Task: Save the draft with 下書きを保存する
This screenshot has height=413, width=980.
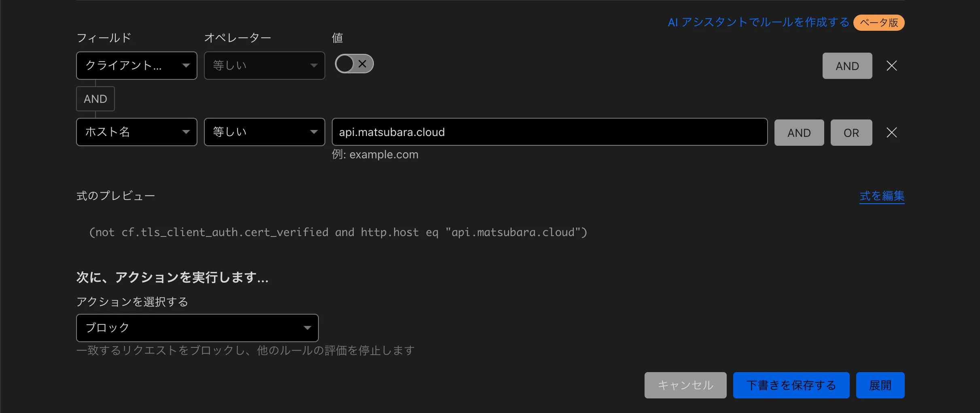Action: [x=791, y=385]
